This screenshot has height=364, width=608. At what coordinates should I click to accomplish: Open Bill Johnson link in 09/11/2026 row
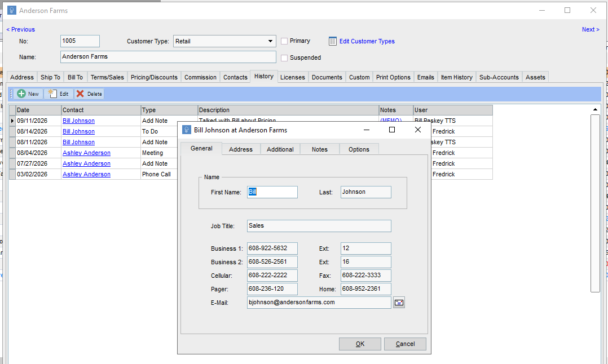click(79, 121)
